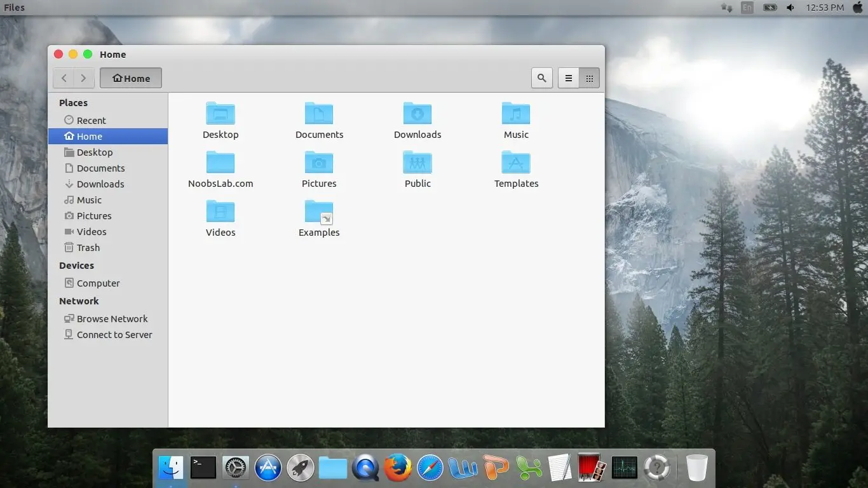Open the Files menu in top bar
The width and height of the screenshot is (868, 488).
coord(15,8)
